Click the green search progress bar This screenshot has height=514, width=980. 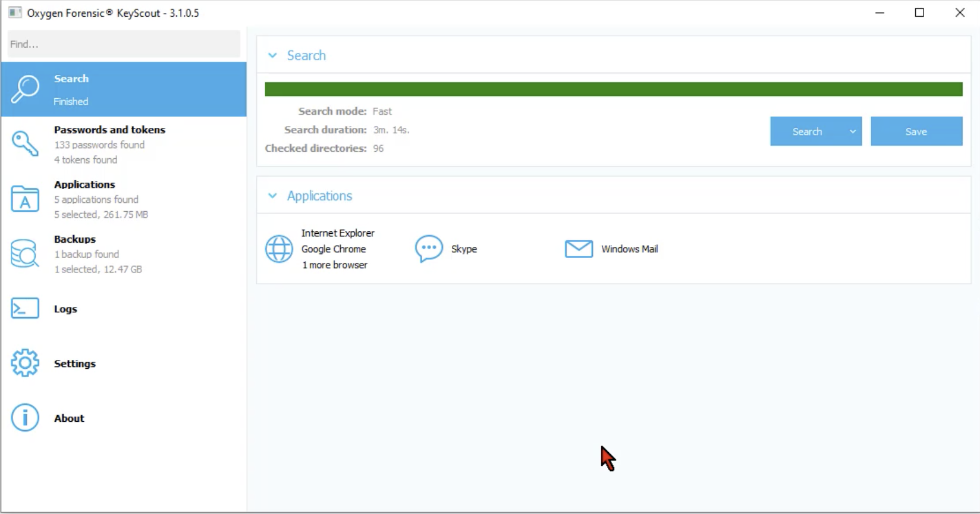pyautogui.click(x=613, y=89)
